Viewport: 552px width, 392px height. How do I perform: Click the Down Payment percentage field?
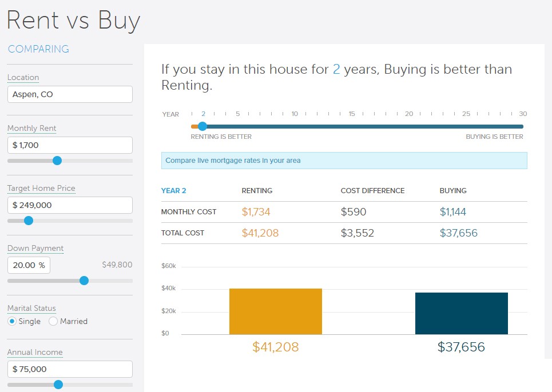click(x=29, y=265)
